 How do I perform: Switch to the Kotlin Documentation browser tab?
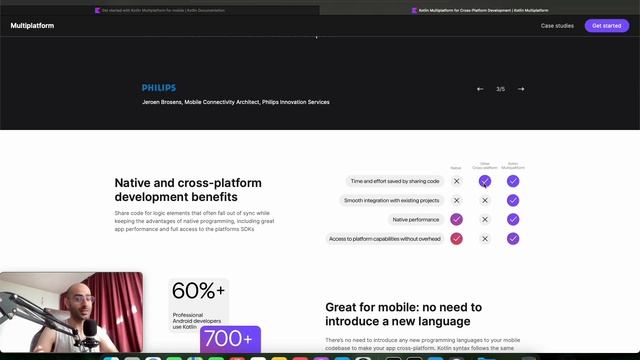[x=160, y=10]
